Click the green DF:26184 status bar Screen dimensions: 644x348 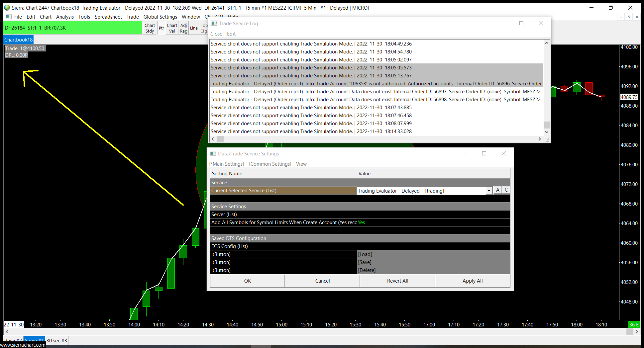click(73, 28)
